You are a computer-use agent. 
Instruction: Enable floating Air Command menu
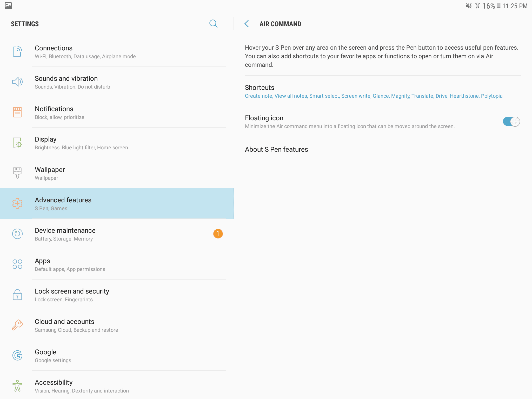511,122
